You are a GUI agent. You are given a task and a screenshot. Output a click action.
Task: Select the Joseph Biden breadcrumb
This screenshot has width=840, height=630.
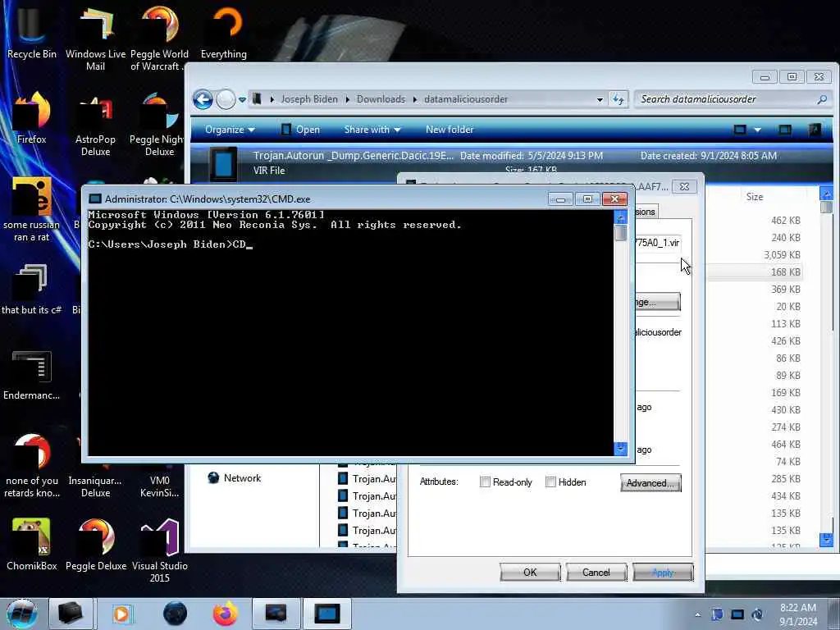309,99
